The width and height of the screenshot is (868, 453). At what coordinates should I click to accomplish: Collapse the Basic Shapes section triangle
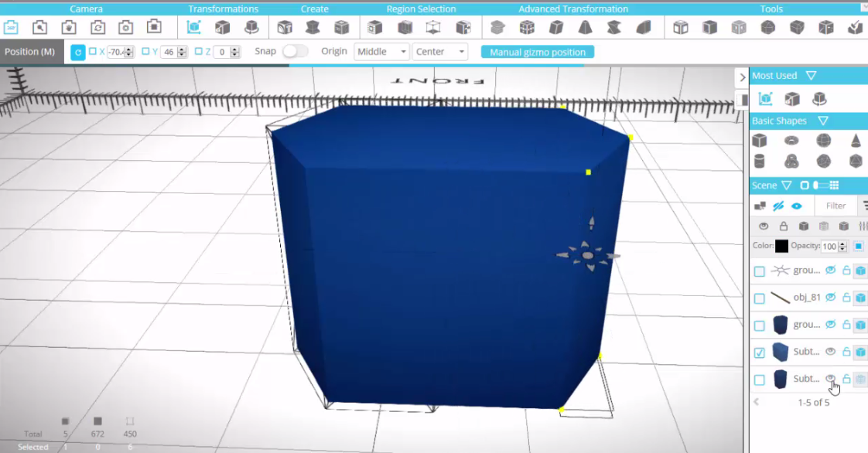coord(823,121)
